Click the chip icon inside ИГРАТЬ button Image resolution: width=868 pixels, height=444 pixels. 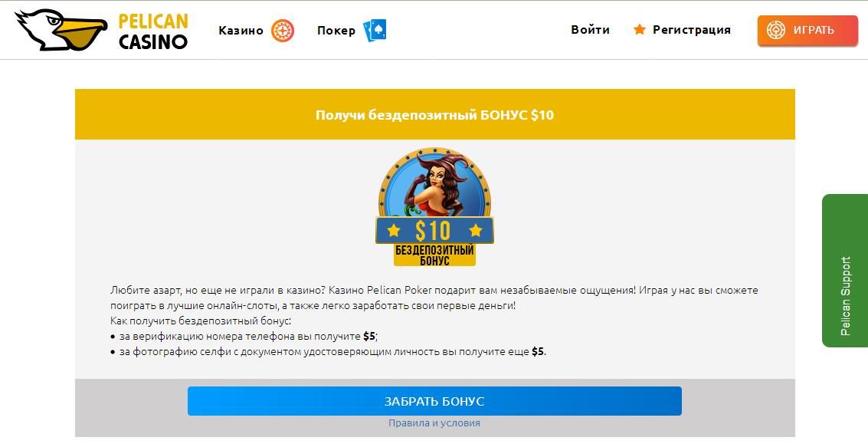(x=776, y=30)
